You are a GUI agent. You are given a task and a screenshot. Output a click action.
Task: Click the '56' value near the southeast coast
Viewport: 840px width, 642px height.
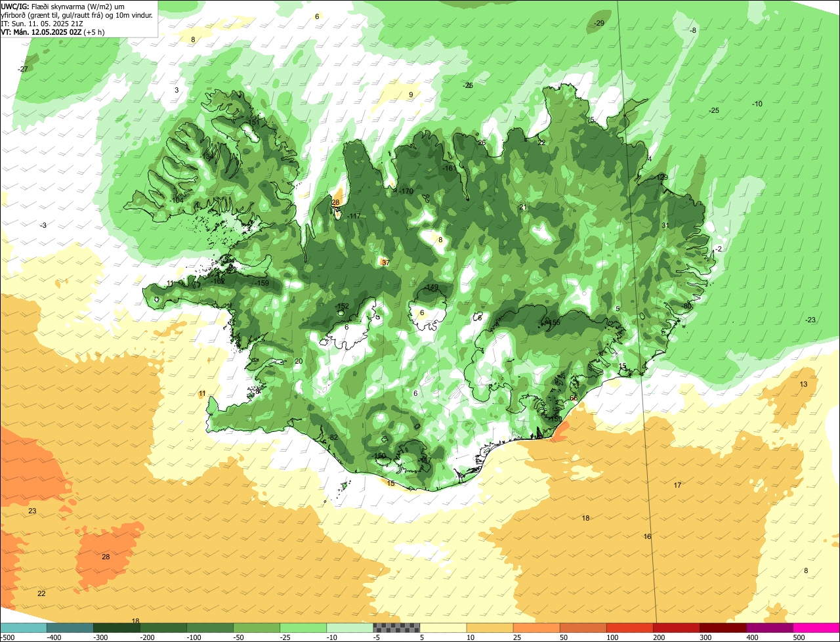(574, 398)
